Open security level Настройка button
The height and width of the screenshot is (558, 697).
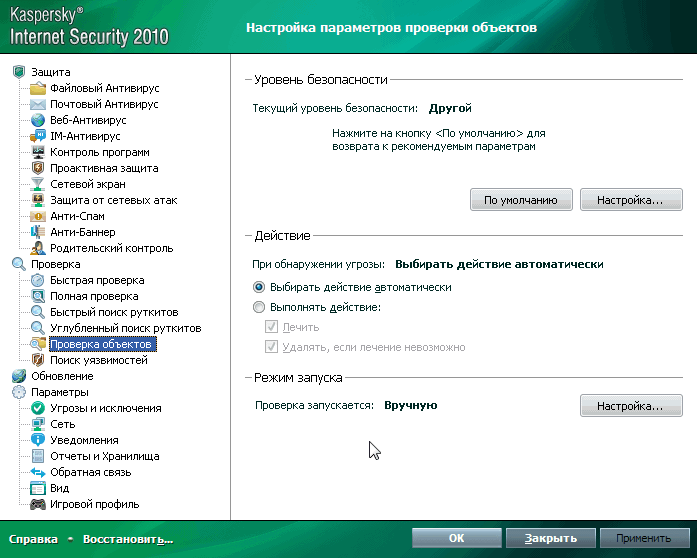coord(631,200)
